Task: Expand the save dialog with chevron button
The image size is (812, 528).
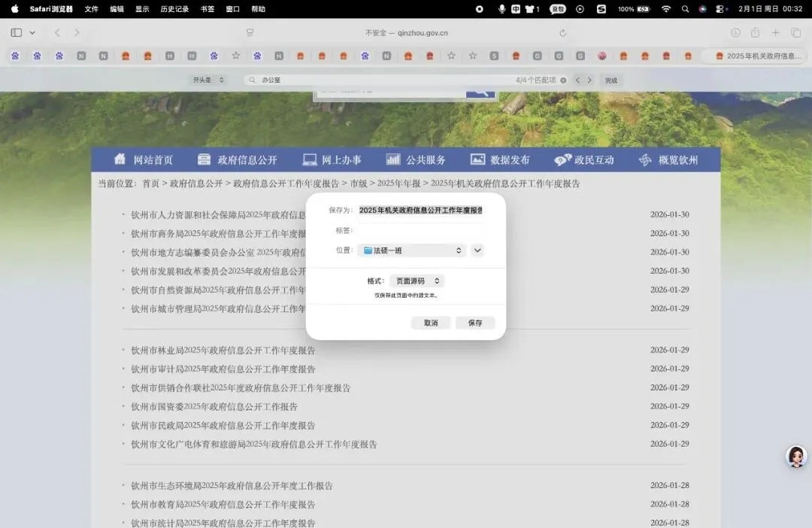Action: tap(477, 250)
